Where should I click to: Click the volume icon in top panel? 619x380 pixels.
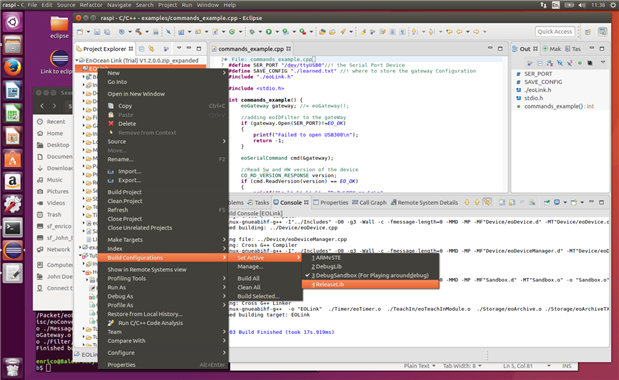(582, 5)
